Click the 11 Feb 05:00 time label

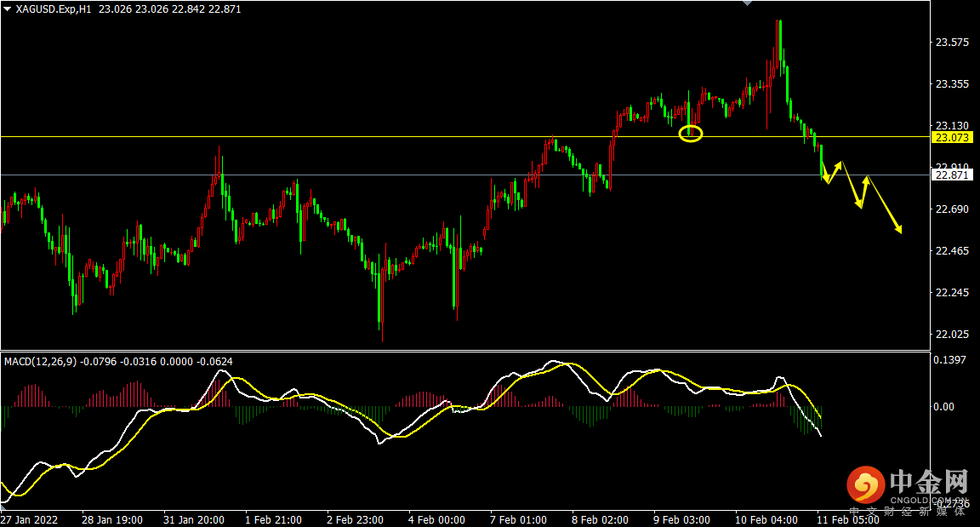click(847, 520)
